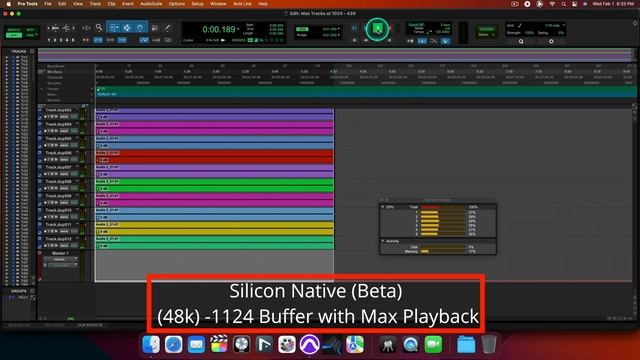Open main counter format dropdown

tap(238, 29)
